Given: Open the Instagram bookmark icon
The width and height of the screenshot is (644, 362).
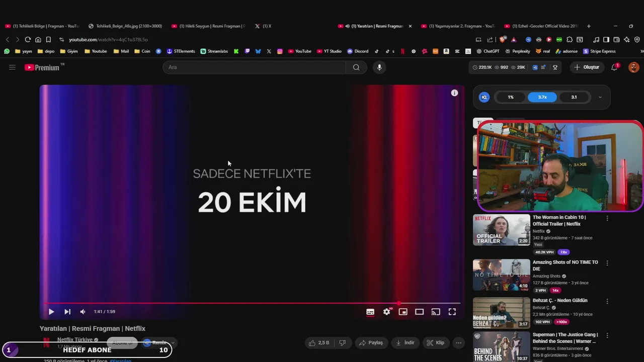Looking at the screenshot, I should (x=280, y=51).
